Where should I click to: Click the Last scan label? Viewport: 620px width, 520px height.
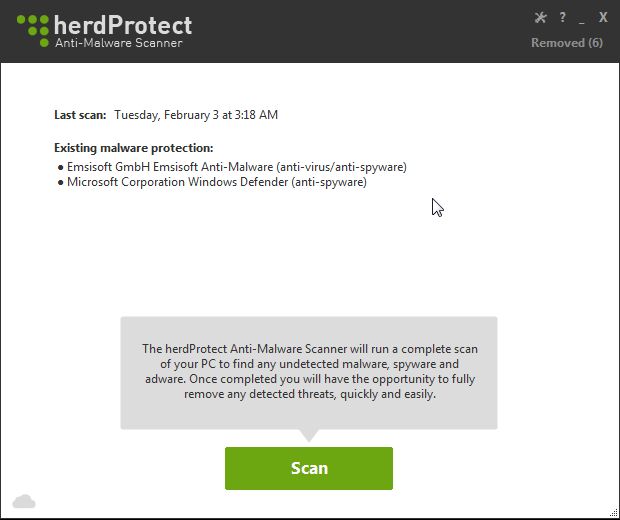(x=81, y=115)
